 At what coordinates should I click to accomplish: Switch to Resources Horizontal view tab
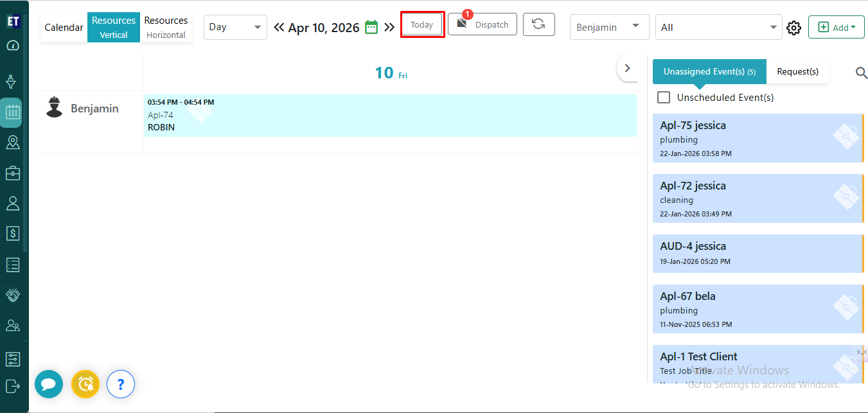point(166,28)
